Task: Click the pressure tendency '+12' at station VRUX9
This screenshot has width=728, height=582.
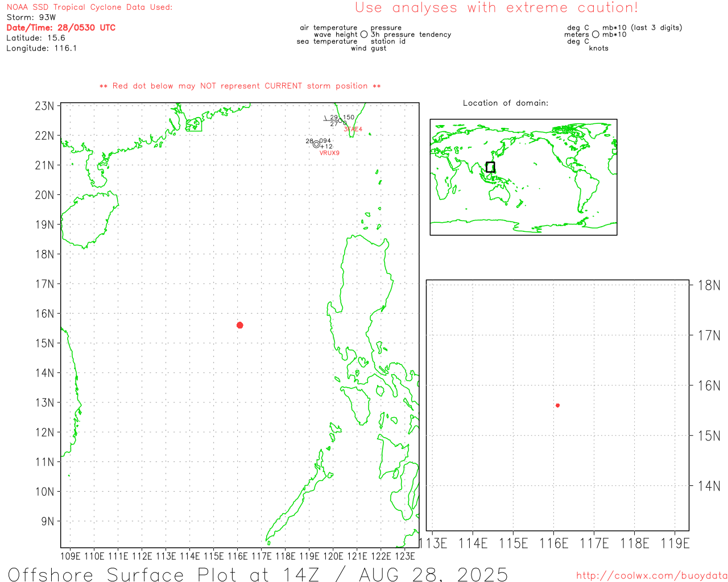Action: (326, 147)
